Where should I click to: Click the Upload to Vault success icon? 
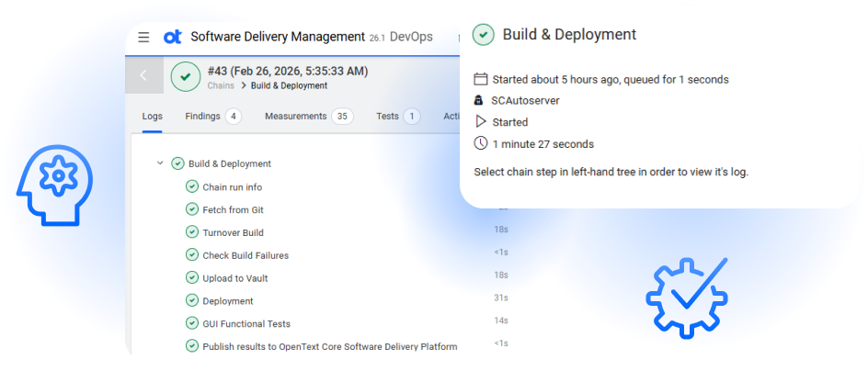[192, 277]
